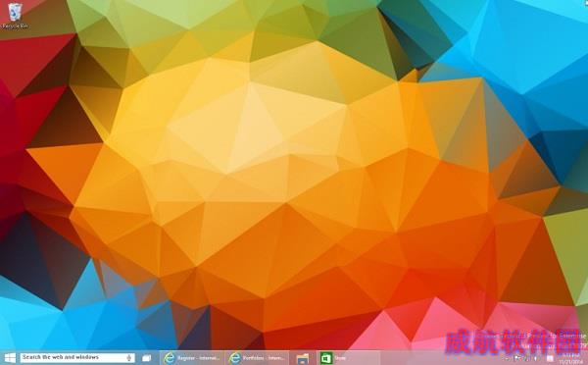Click the Internet Explorer logo on Portfolios button
Viewport: 588px width, 365px height.
235,358
